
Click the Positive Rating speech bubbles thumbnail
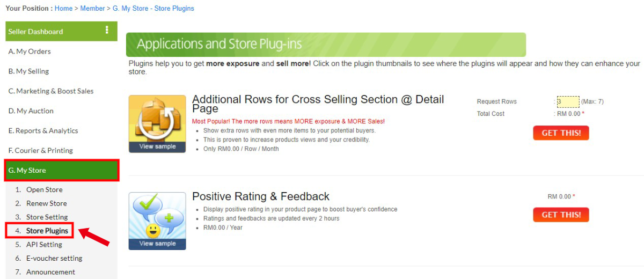point(157,216)
